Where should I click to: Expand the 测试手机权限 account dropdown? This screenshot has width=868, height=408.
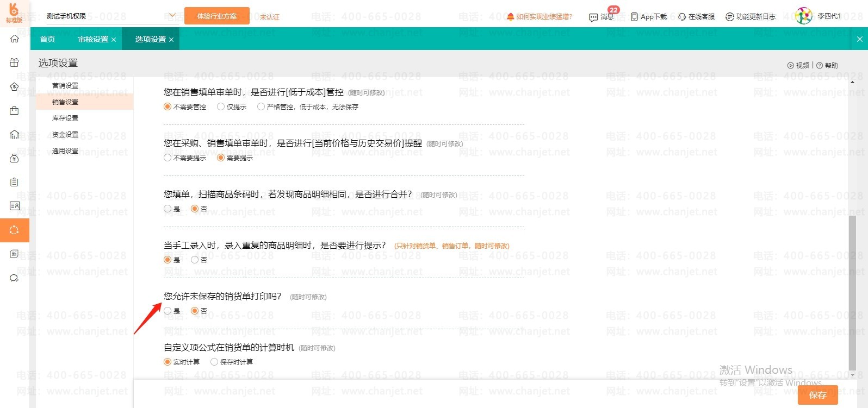point(172,16)
